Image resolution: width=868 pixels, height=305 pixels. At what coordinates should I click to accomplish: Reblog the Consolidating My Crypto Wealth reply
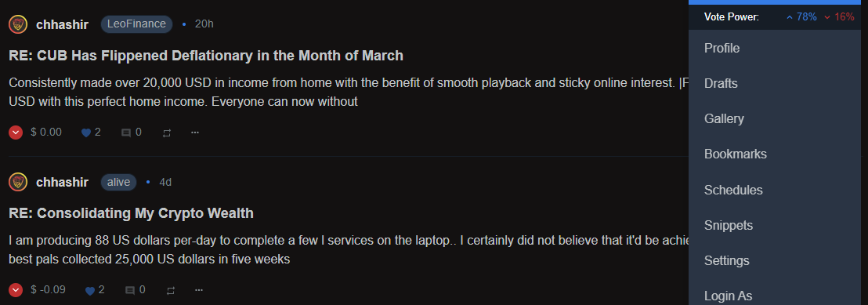pos(171,290)
